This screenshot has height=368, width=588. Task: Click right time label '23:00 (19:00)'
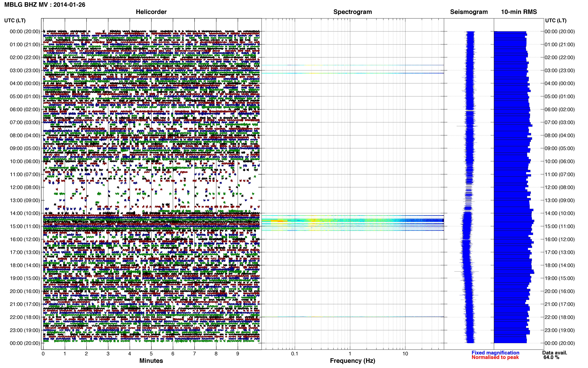click(x=560, y=330)
